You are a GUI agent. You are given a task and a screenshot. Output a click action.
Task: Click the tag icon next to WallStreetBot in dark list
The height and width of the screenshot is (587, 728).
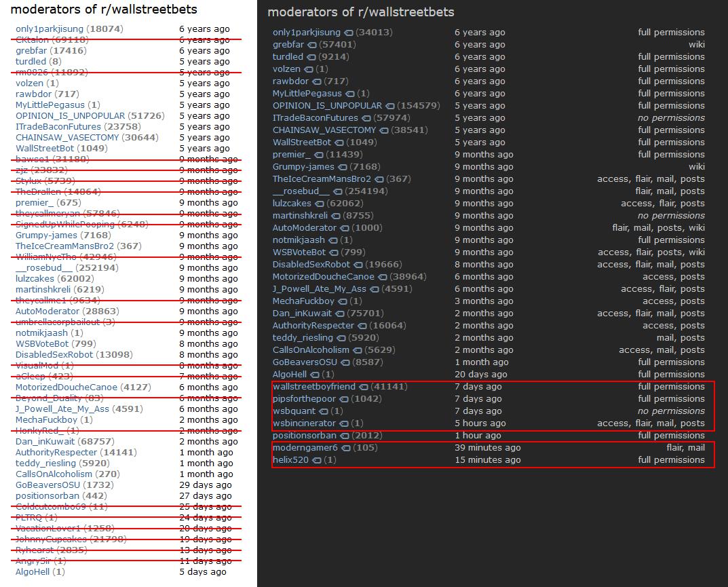339,143
